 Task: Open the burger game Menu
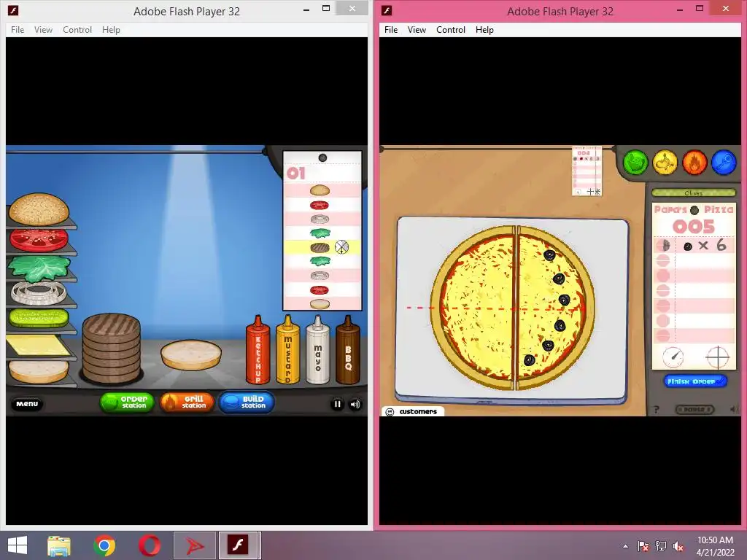coord(27,404)
